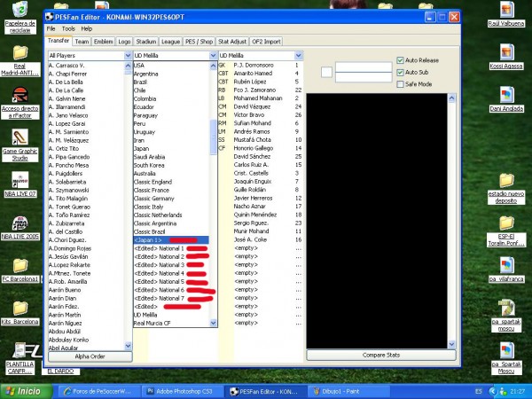Enable Safe Mode checkbox
Screen dimensions: 532x399
click(401, 84)
